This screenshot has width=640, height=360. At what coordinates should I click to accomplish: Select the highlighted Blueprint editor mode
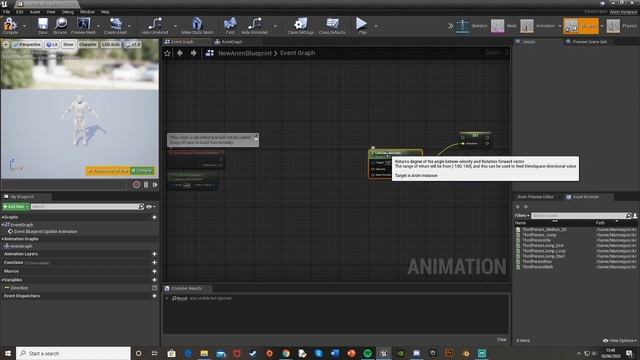(x=581, y=26)
